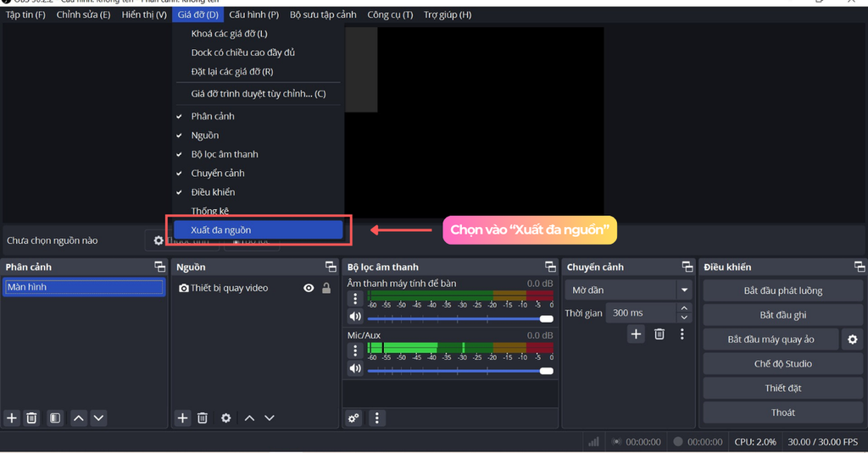
Task: Select the Màn hình scene
Action: tap(84, 287)
